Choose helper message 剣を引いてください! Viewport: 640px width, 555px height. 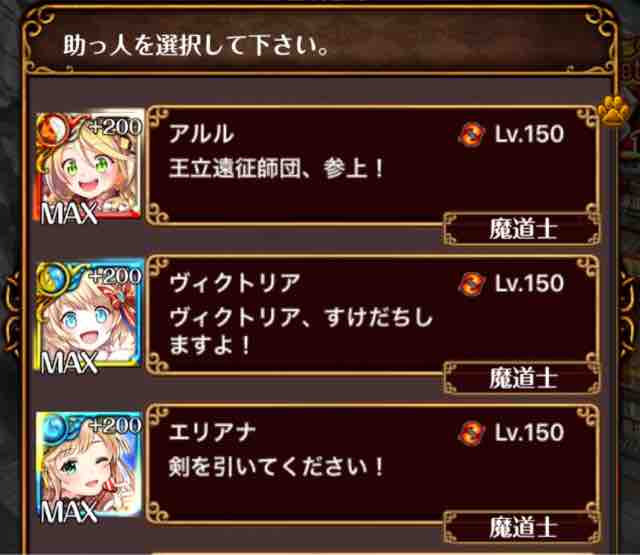coord(276,467)
